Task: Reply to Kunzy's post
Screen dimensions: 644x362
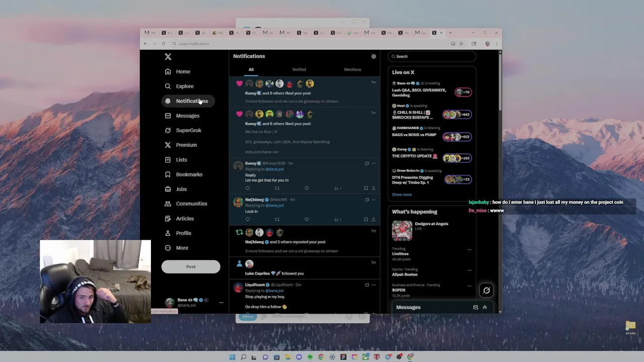Action: click(248, 188)
